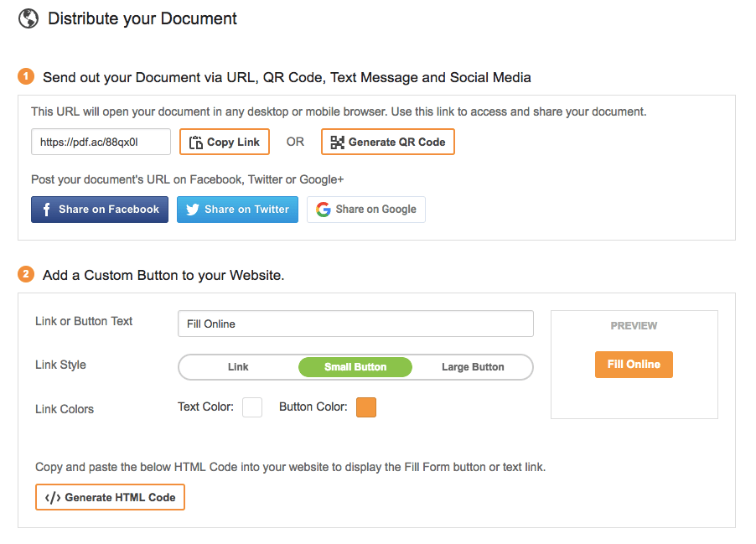756x544 pixels.
Task: Click the pdf.ac document URL field
Action: pyautogui.click(x=101, y=142)
